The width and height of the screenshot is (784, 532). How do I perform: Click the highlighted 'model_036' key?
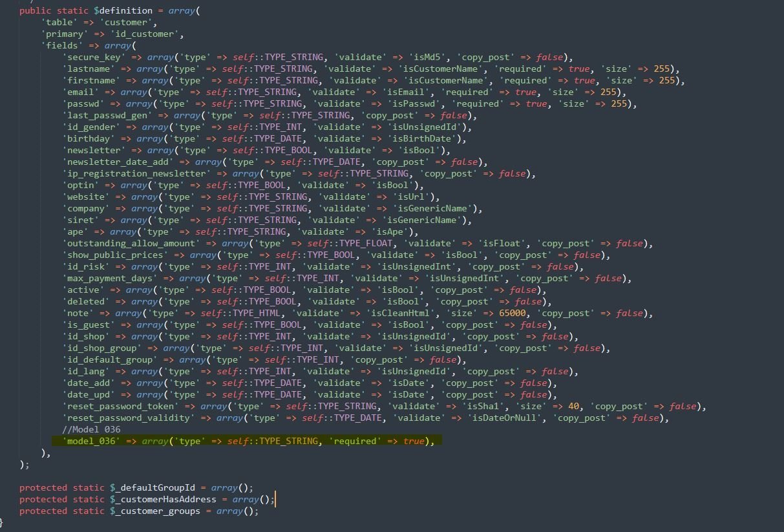pyautogui.click(x=91, y=441)
